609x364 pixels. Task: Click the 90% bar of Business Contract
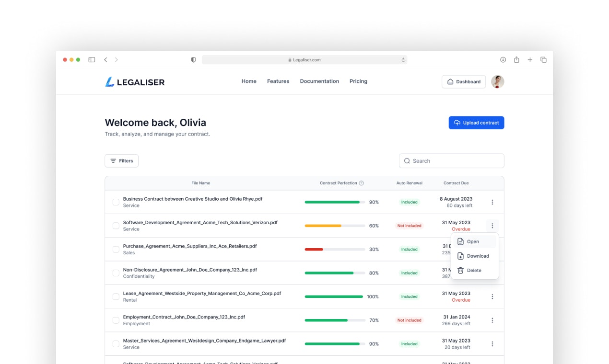[335, 202]
